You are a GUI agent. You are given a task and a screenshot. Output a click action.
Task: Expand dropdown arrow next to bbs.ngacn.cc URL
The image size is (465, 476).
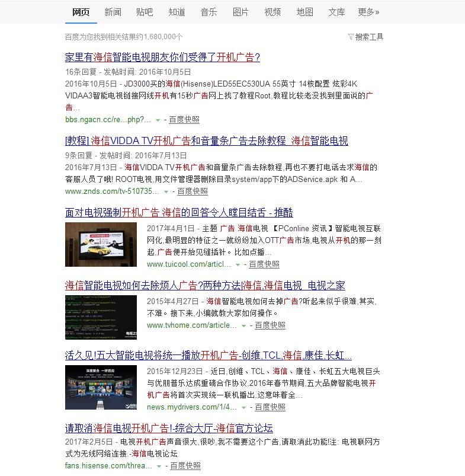[x=158, y=120]
